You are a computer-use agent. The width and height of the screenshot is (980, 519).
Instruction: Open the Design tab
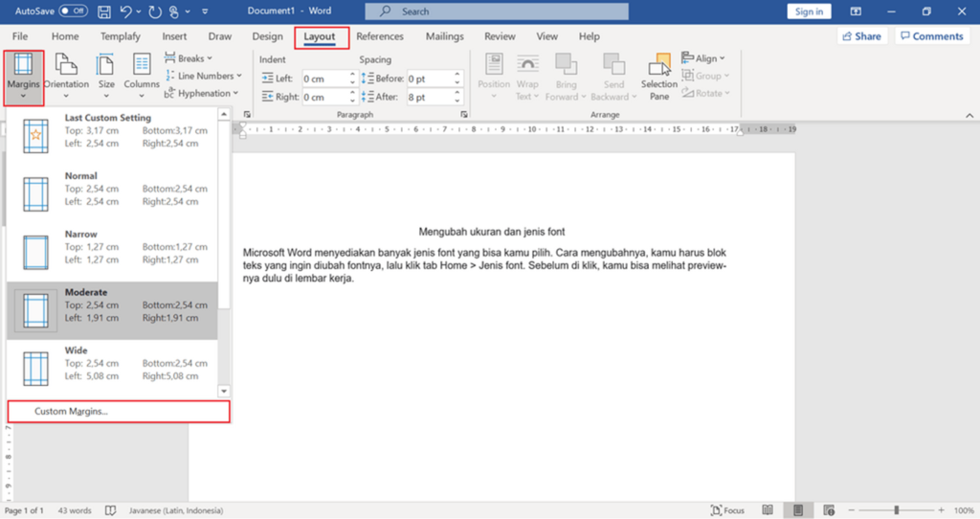(267, 36)
